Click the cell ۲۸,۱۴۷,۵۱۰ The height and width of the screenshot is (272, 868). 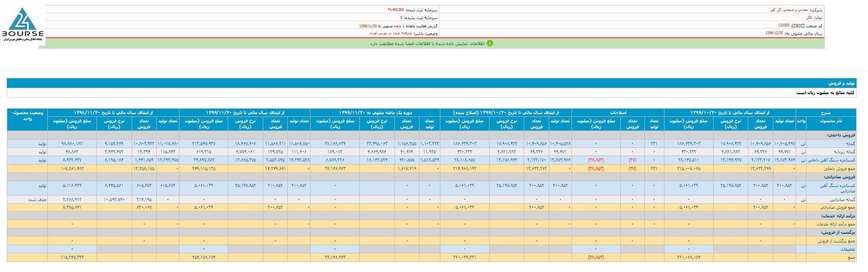(x=689, y=160)
